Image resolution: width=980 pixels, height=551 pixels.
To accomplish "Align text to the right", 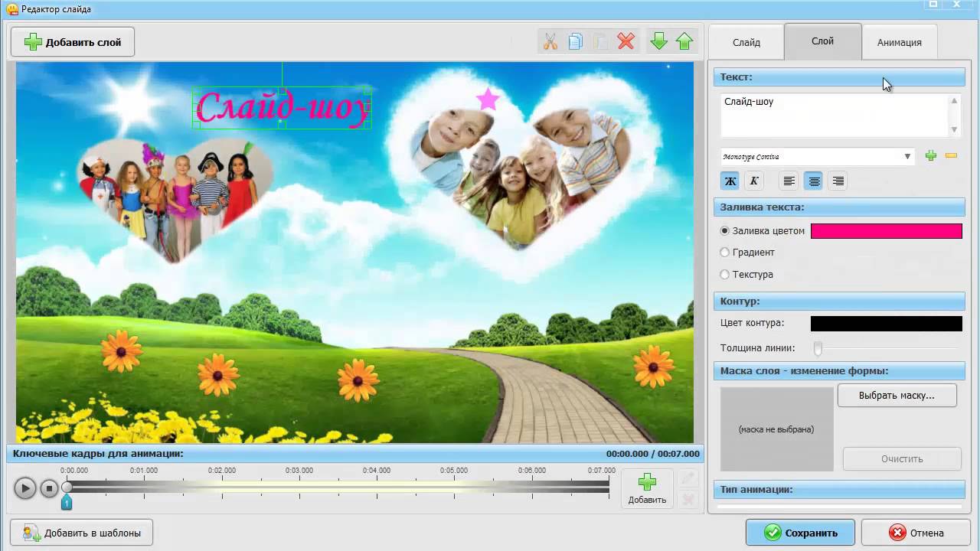I will click(x=838, y=181).
